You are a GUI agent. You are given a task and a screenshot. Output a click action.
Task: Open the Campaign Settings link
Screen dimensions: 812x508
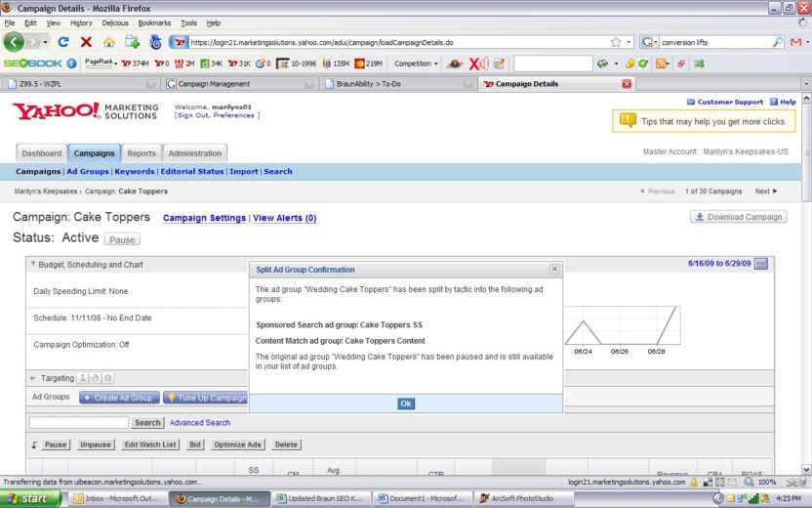[204, 218]
